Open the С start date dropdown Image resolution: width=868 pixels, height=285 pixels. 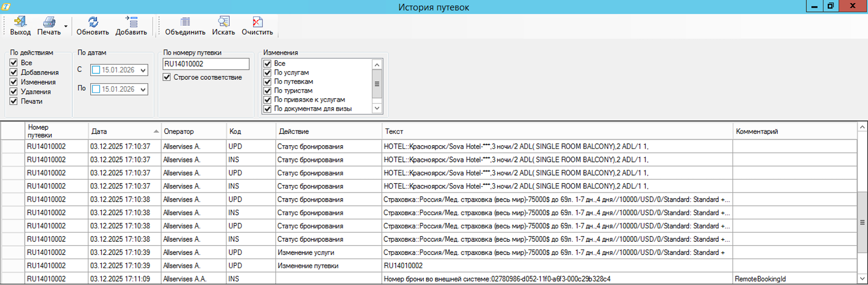pyautogui.click(x=143, y=70)
